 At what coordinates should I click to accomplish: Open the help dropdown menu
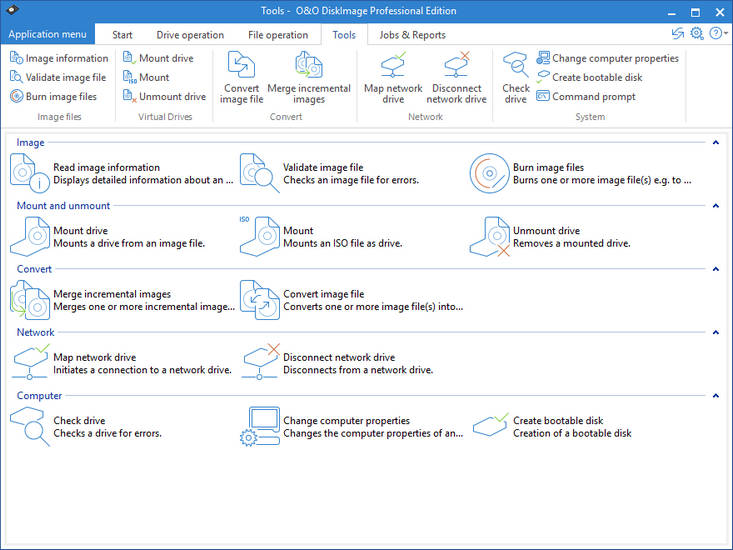coord(718,34)
